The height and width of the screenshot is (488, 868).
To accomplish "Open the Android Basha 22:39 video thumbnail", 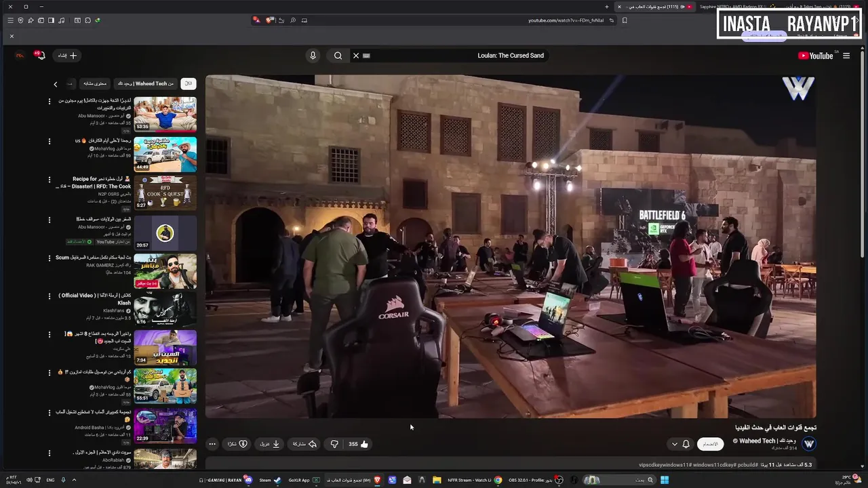I will coord(165,426).
